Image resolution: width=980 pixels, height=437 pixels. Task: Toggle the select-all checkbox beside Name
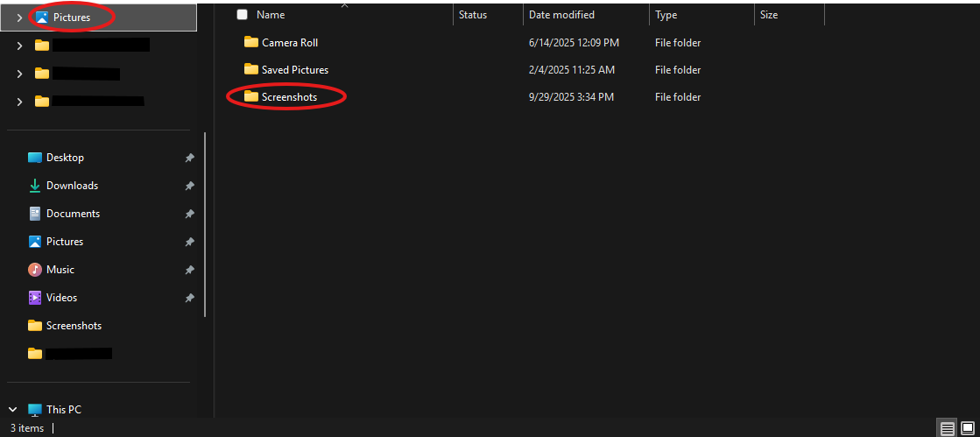pyautogui.click(x=243, y=15)
